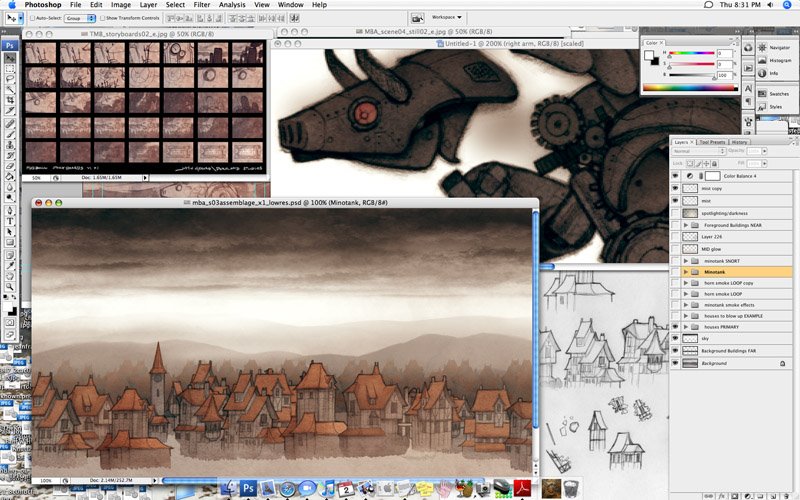The width and height of the screenshot is (800, 500).
Task: Select the Dodge tool
Action: 10,197
